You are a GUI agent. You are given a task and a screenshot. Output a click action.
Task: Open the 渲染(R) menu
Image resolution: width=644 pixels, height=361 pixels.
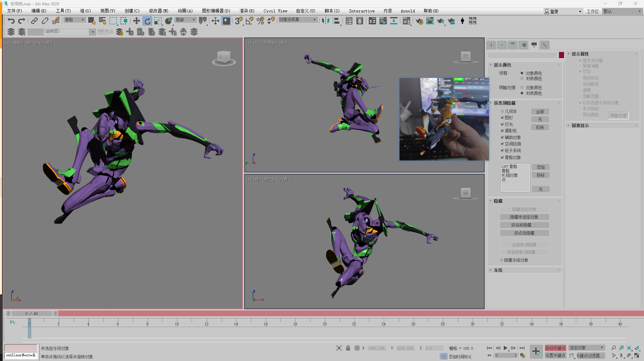click(x=247, y=11)
